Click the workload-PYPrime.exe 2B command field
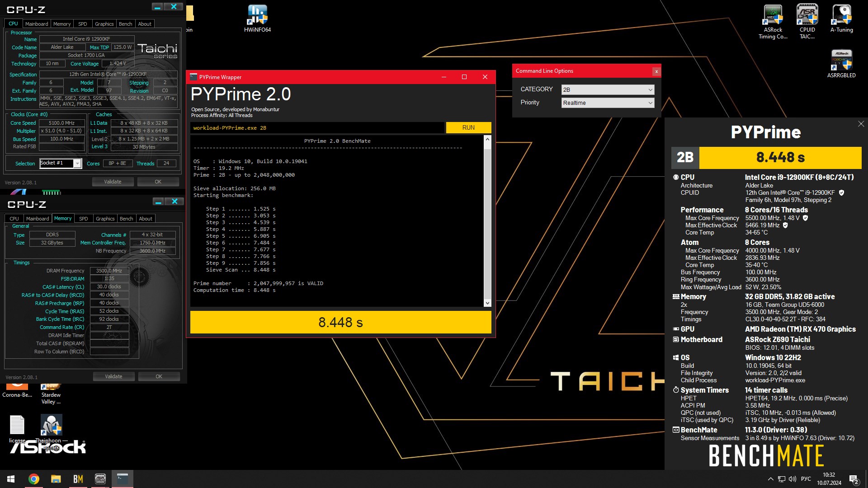This screenshot has width=868, height=488. (317, 128)
